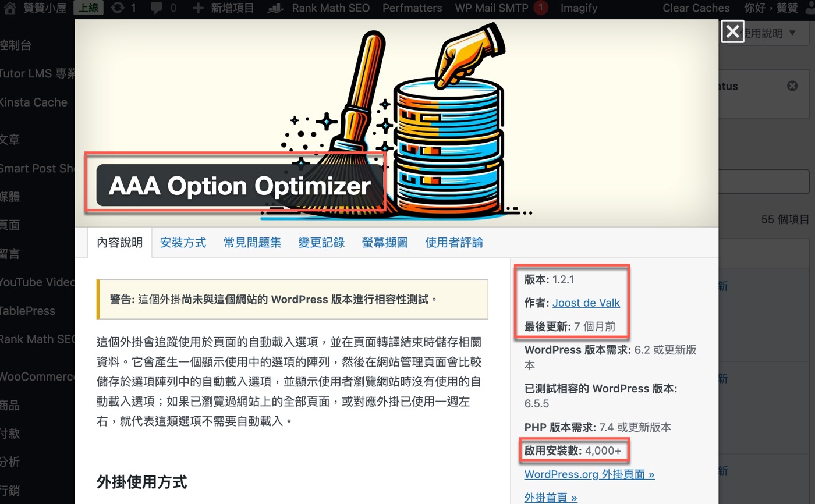
Task: Click the 上線 status badge
Action: click(89, 8)
